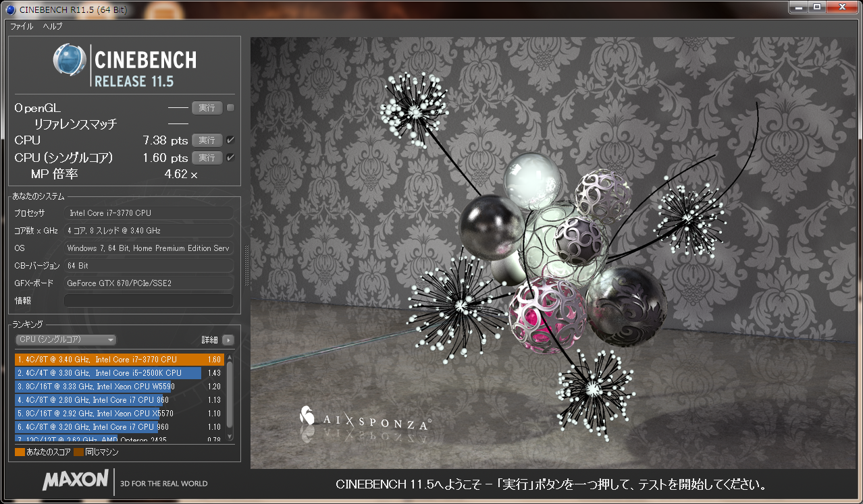Click the コア数 x GHz value field
Viewport: 863px width, 504px height.
(149, 231)
